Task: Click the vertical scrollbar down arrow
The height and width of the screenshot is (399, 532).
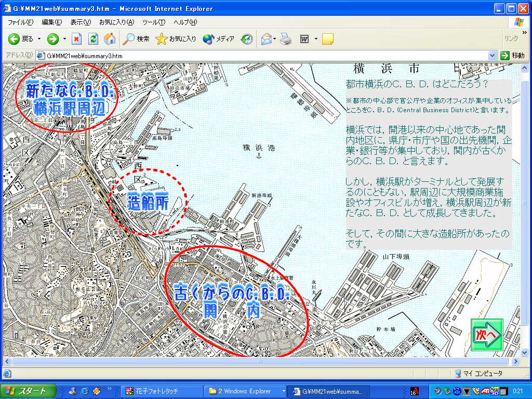Action: pos(524,353)
